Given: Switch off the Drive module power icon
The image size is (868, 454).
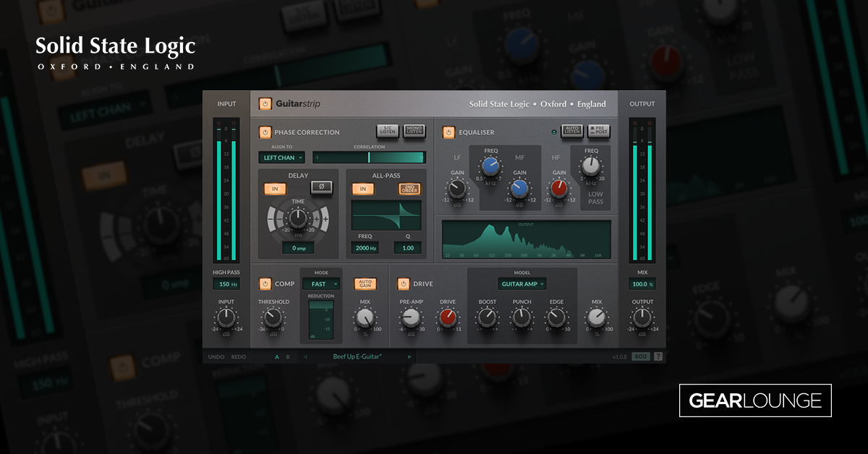Looking at the screenshot, I should click(403, 283).
